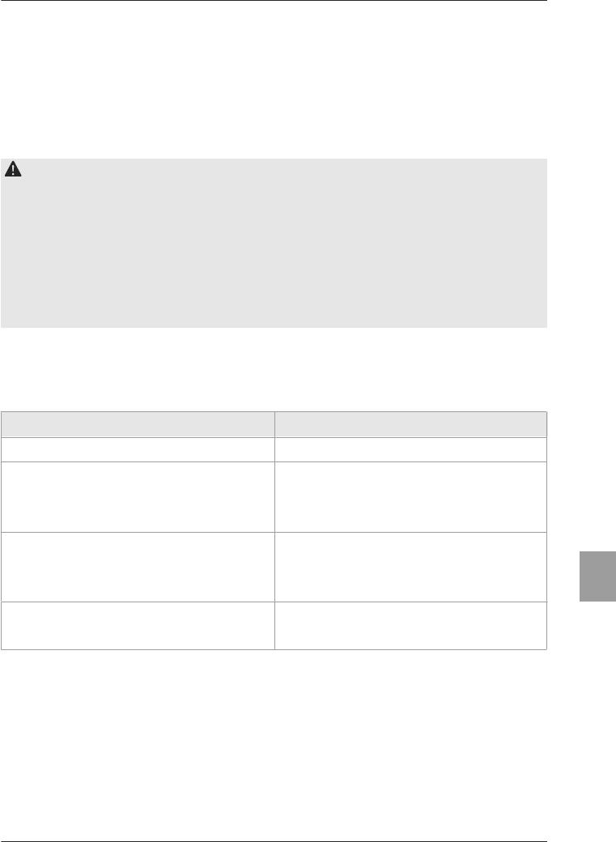The height and width of the screenshot is (842, 616).
Task: Click the blank area above the warning box
Action: (x=274, y=80)
